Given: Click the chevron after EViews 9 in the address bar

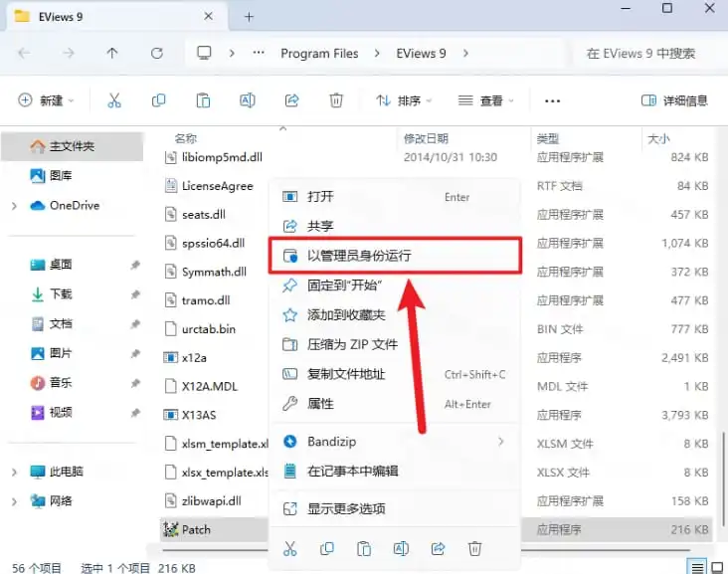Looking at the screenshot, I should pyautogui.click(x=465, y=54).
